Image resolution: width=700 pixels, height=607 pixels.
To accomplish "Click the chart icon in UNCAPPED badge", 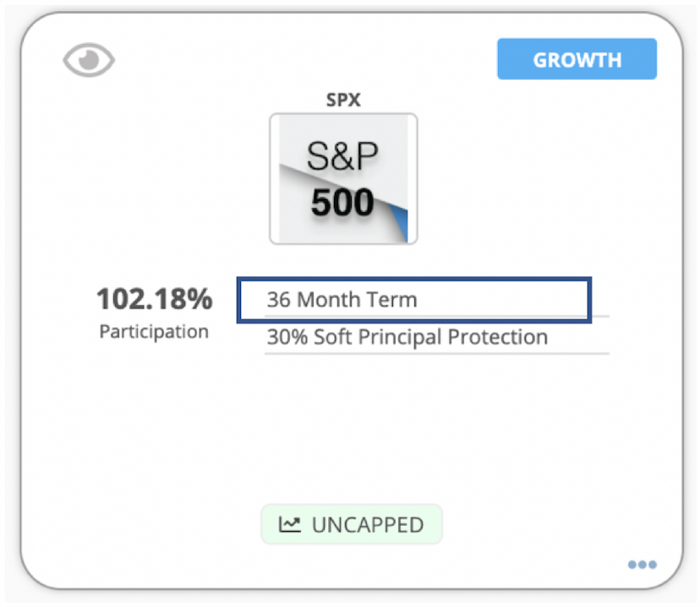I will tap(290, 524).
